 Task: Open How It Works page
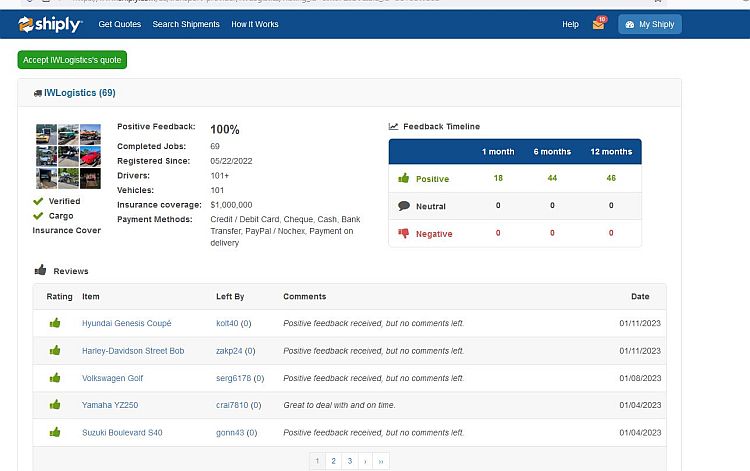[254, 24]
